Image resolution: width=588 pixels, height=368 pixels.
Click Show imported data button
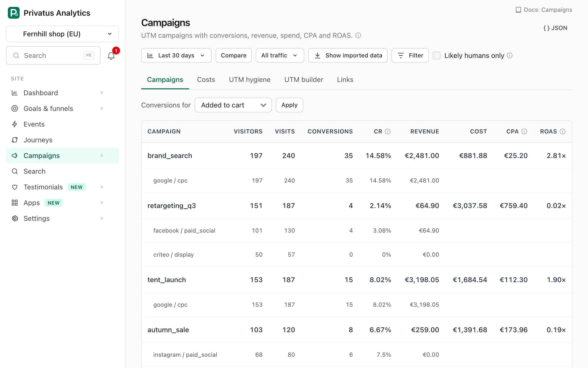(x=348, y=55)
